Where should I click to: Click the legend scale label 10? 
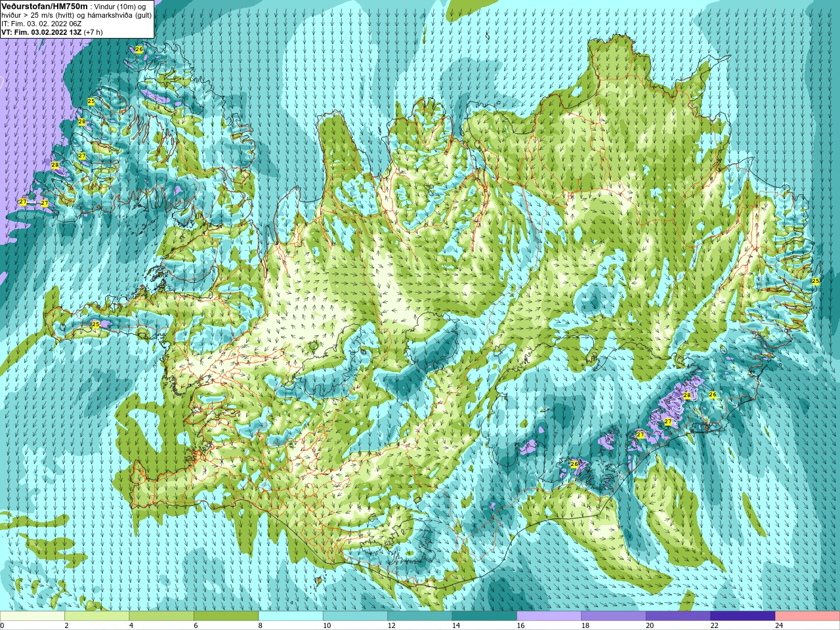tap(327, 625)
